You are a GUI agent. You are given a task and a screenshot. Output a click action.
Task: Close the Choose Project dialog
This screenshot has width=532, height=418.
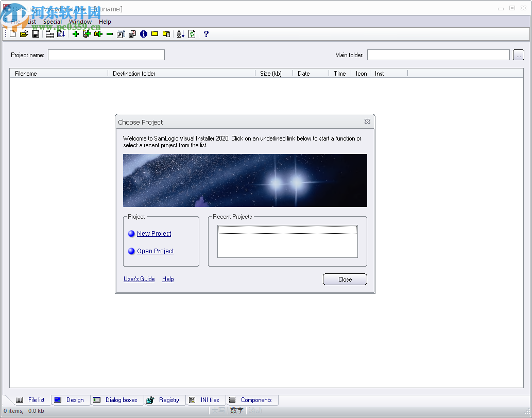point(345,279)
